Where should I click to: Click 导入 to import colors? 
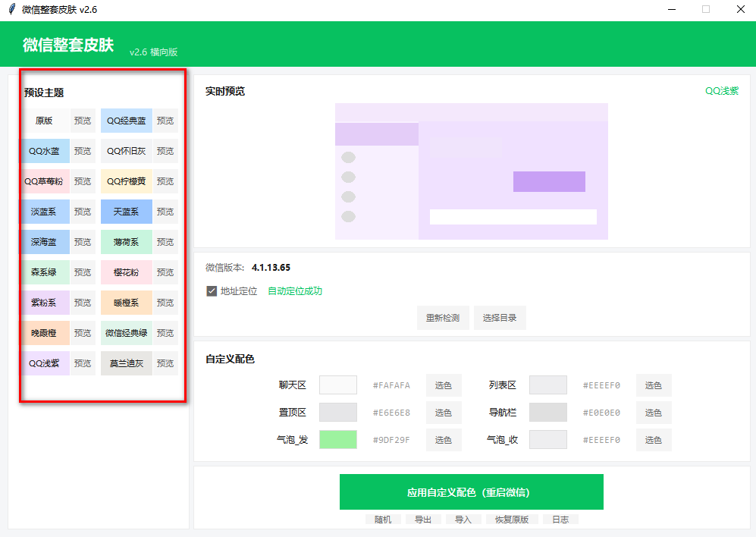point(463,520)
